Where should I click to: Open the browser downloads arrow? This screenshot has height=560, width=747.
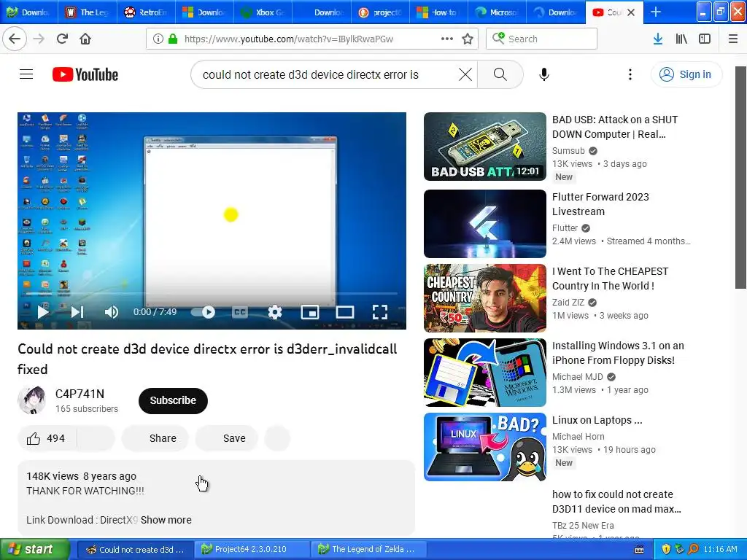click(658, 39)
